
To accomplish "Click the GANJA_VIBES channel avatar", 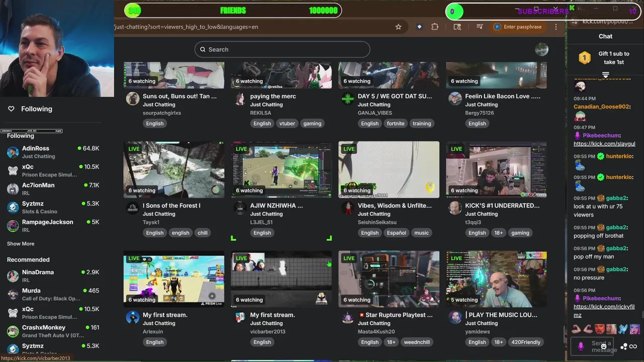I will (348, 99).
